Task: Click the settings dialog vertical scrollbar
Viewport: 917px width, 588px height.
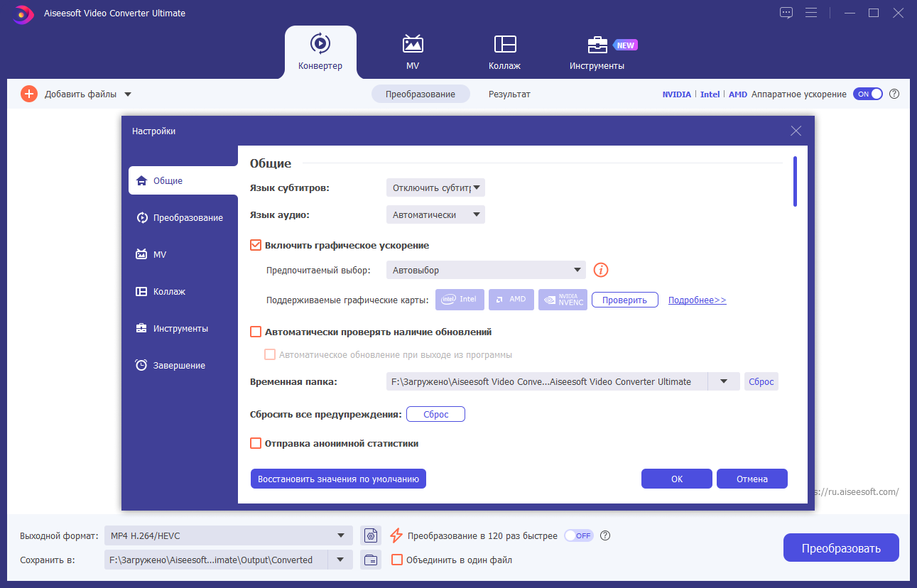Action: tap(795, 182)
